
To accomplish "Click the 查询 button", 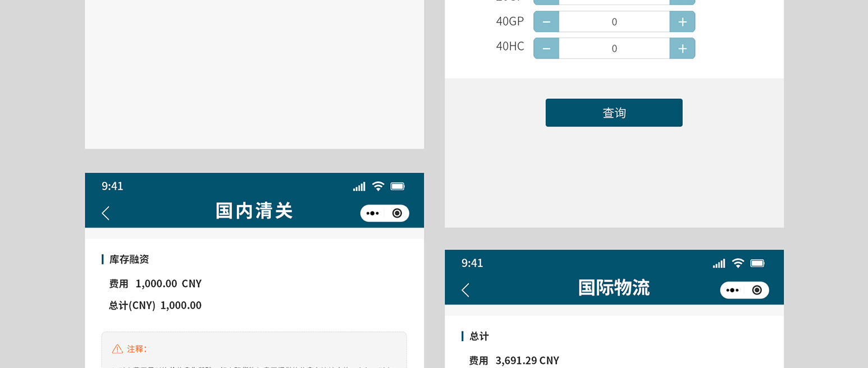I will (614, 113).
